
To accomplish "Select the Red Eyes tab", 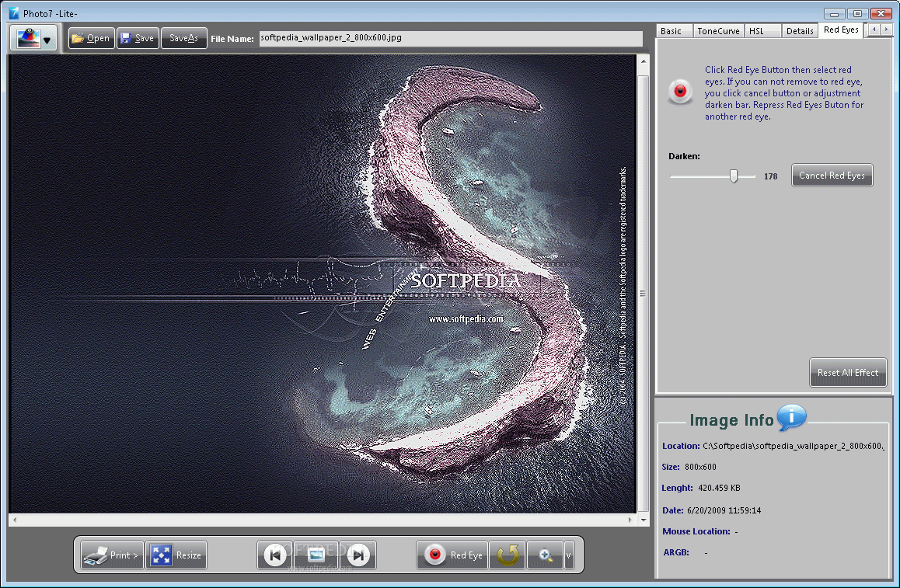I will (x=841, y=30).
